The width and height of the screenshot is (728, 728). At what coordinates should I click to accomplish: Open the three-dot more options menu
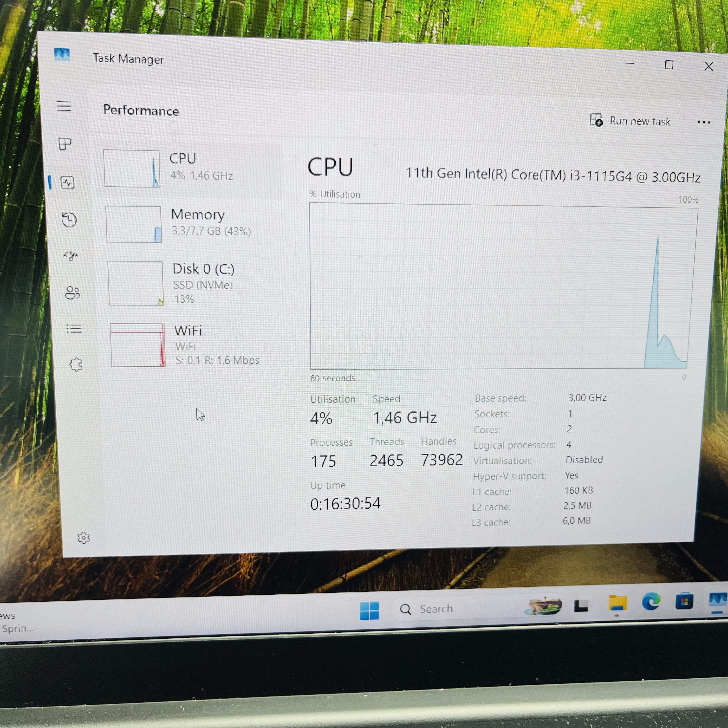pyautogui.click(x=703, y=123)
